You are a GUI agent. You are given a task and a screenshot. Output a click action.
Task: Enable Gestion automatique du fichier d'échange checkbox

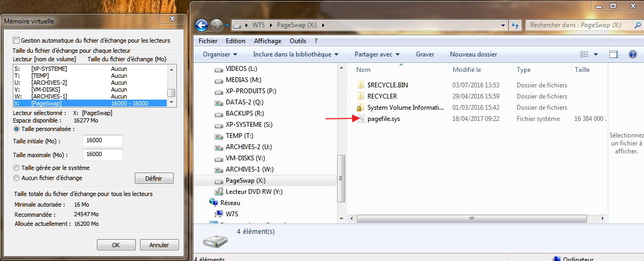(16, 40)
